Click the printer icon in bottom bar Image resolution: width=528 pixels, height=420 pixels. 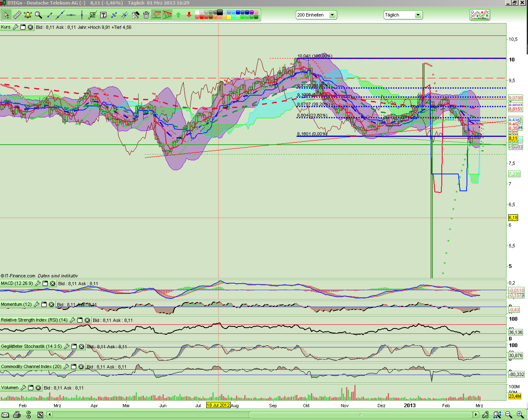tap(16, 415)
